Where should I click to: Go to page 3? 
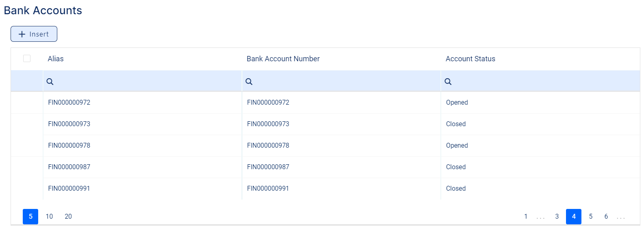click(557, 217)
